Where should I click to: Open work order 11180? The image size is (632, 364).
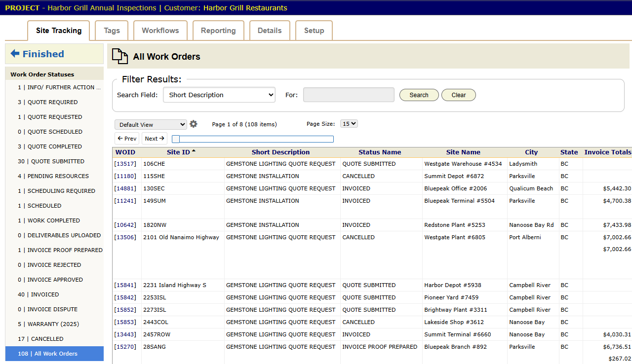click(x=125, y=176)
